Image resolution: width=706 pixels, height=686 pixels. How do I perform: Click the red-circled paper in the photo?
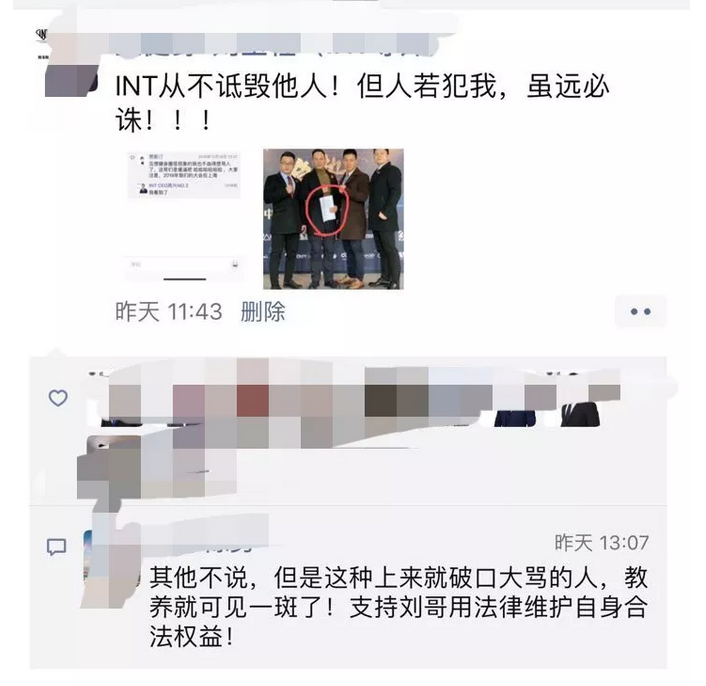(x=327, y=208)
